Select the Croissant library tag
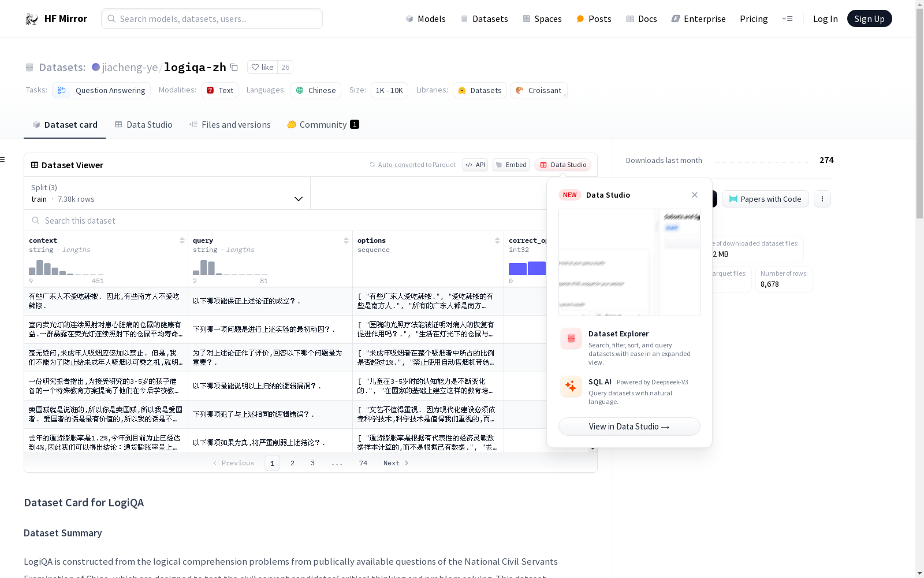The width and height of the screenshot is (924, 578). [539, 90]
